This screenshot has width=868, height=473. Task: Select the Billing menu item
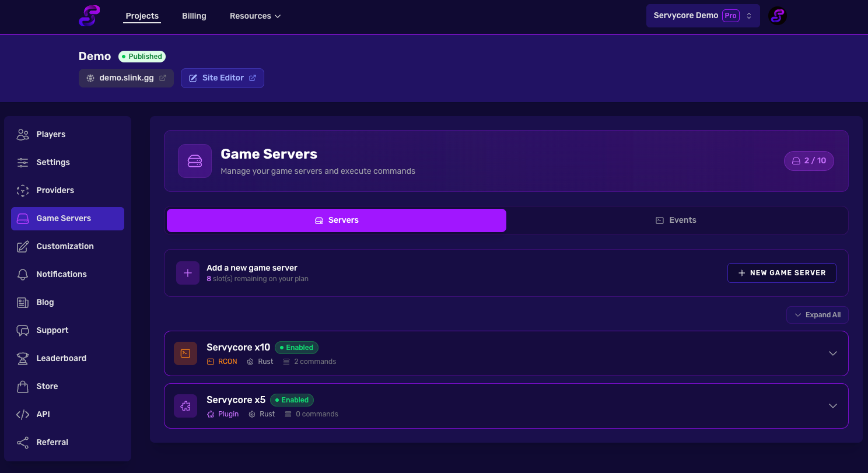pos(194,16)
